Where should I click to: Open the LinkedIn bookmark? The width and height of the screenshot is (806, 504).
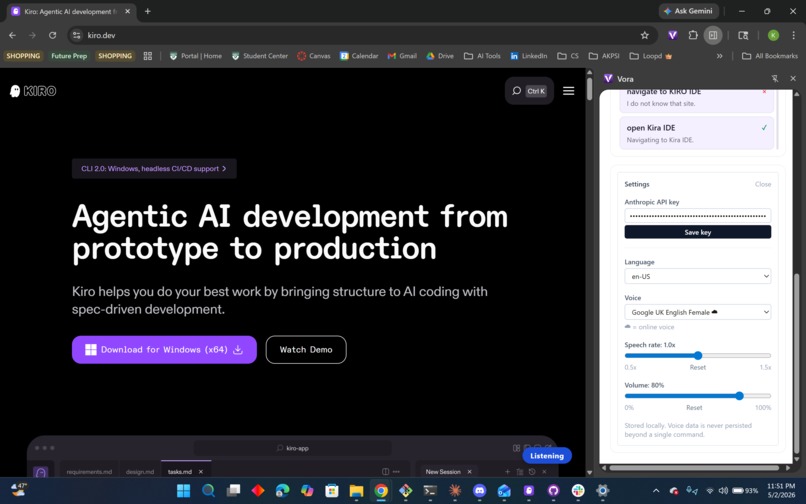(x=528, y=56)
